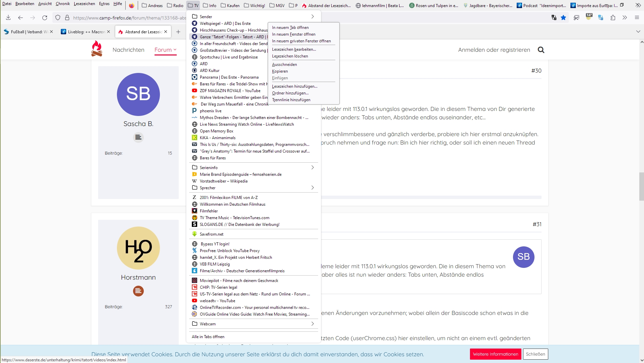Click the posts icon under Sascha B.
The width and height of the screenshot is (644, 363).
(138, 137)
